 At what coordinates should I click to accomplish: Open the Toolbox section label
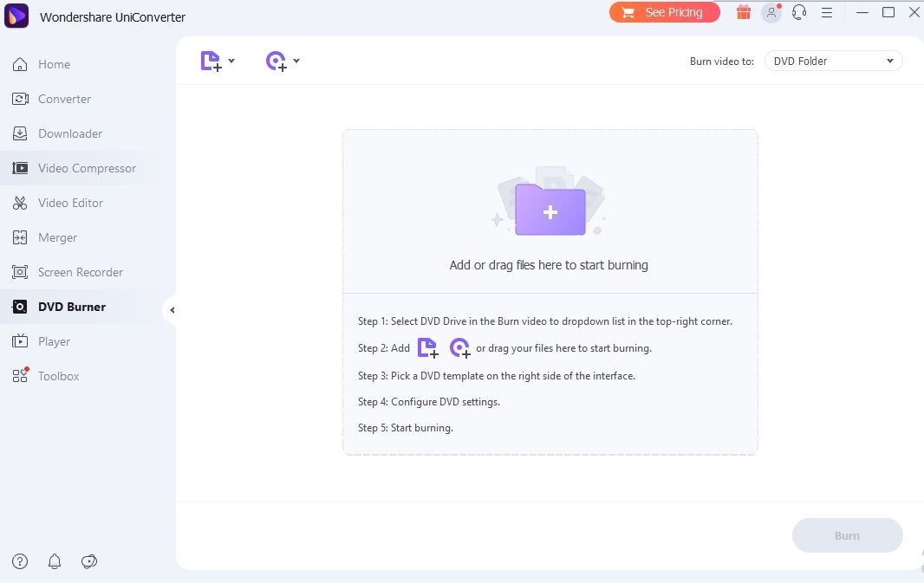click(x=58, y=376)
